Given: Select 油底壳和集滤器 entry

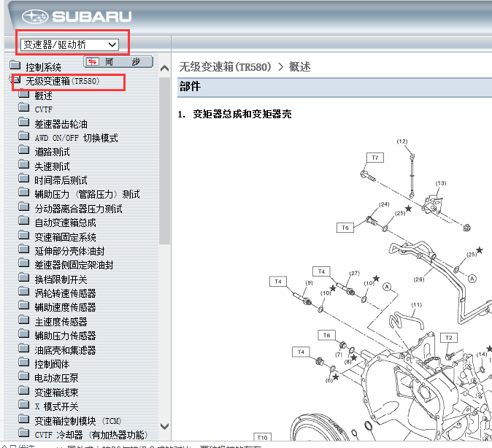Looking at the screenshot, I should point(65,349).
